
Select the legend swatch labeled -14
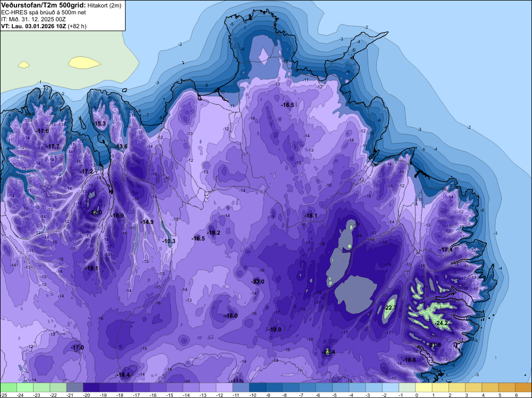[x=192, y=387]
